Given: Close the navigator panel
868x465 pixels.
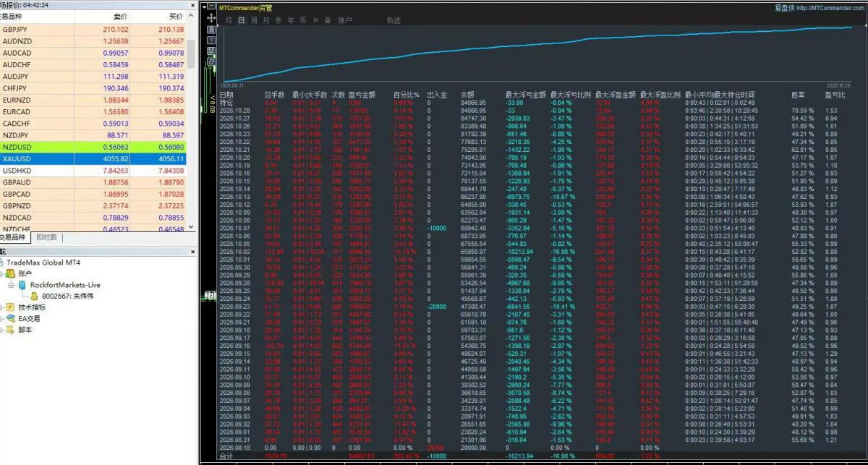Looking at the screenshot, I should click(x=192, y=251).
